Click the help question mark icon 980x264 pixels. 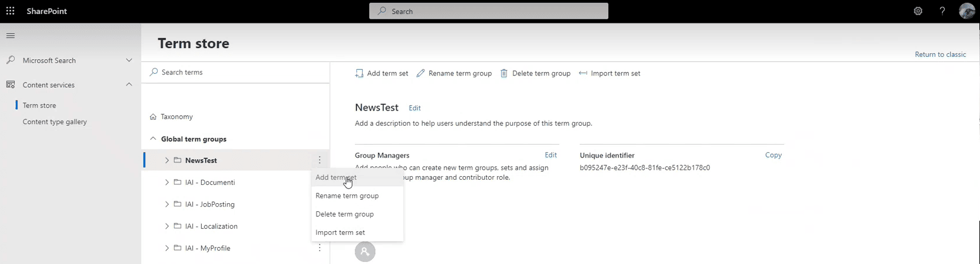[942, 11]
